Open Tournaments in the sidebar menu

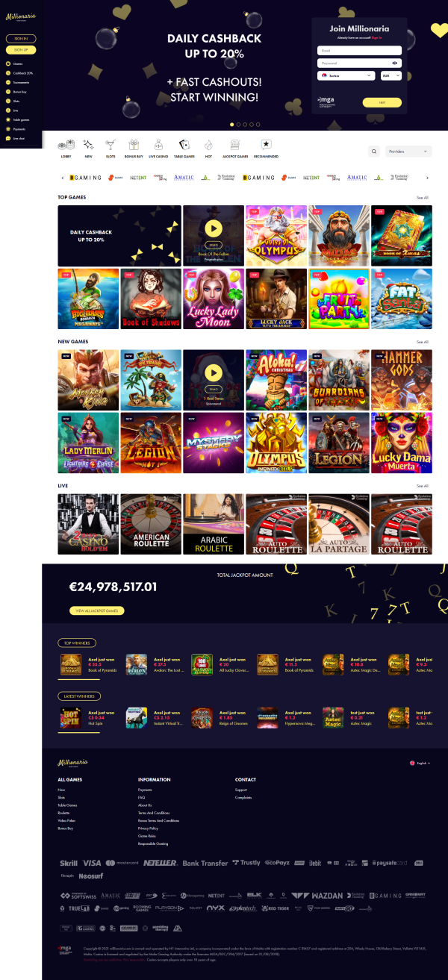19,82
